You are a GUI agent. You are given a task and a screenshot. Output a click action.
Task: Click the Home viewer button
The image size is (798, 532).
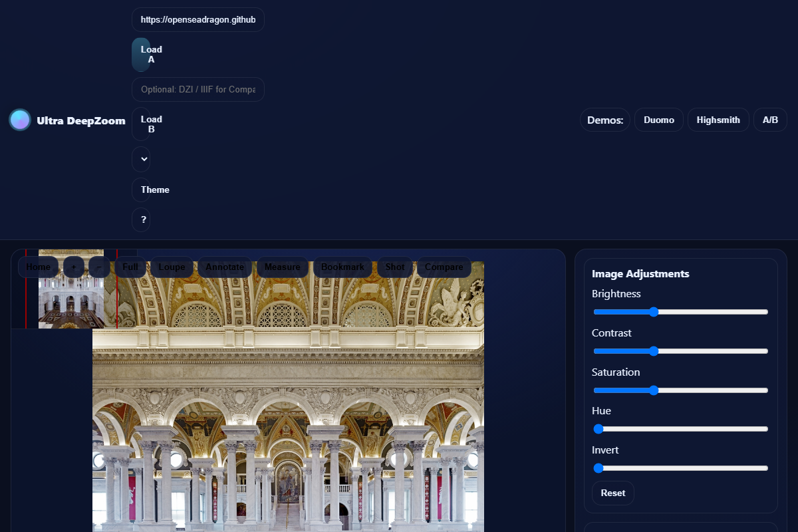click(39, 267)
